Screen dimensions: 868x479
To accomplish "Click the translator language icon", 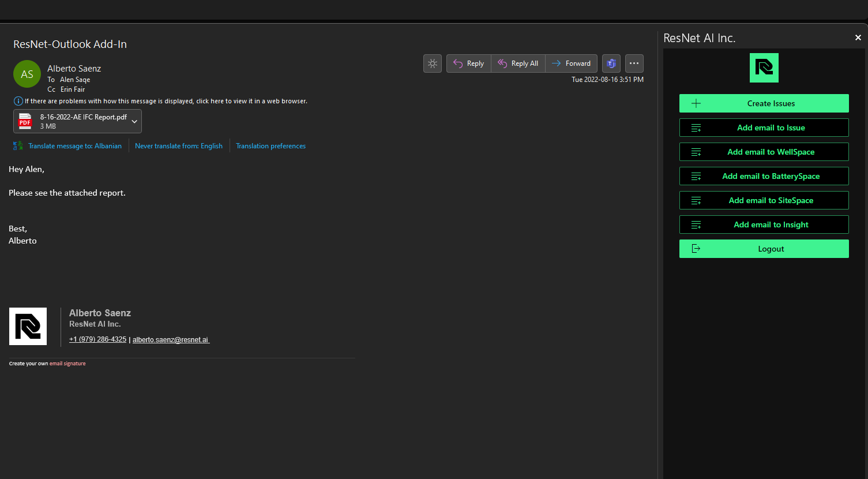I will pos(17,145).
